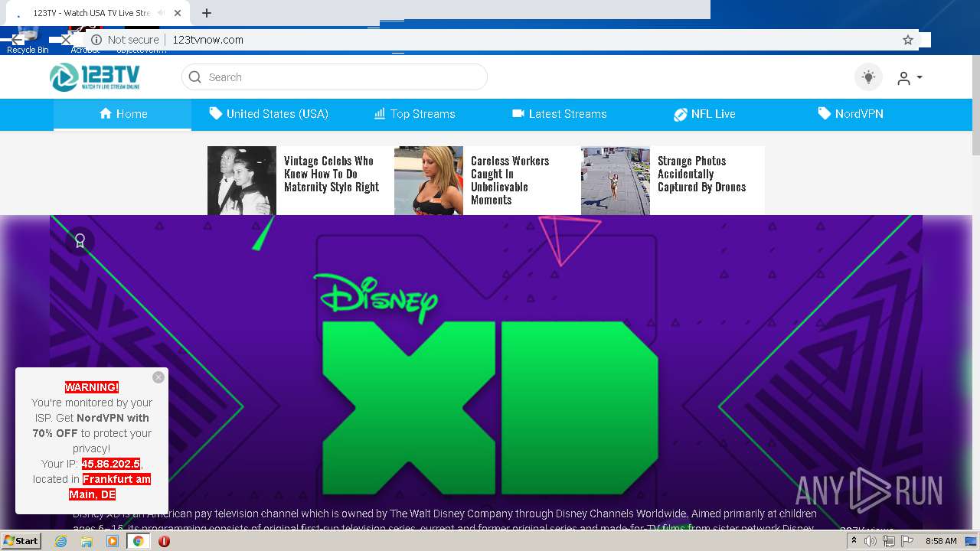Open Windows Explorer folder taskbar icon
The image size is (980, 551).
point(87,541)
